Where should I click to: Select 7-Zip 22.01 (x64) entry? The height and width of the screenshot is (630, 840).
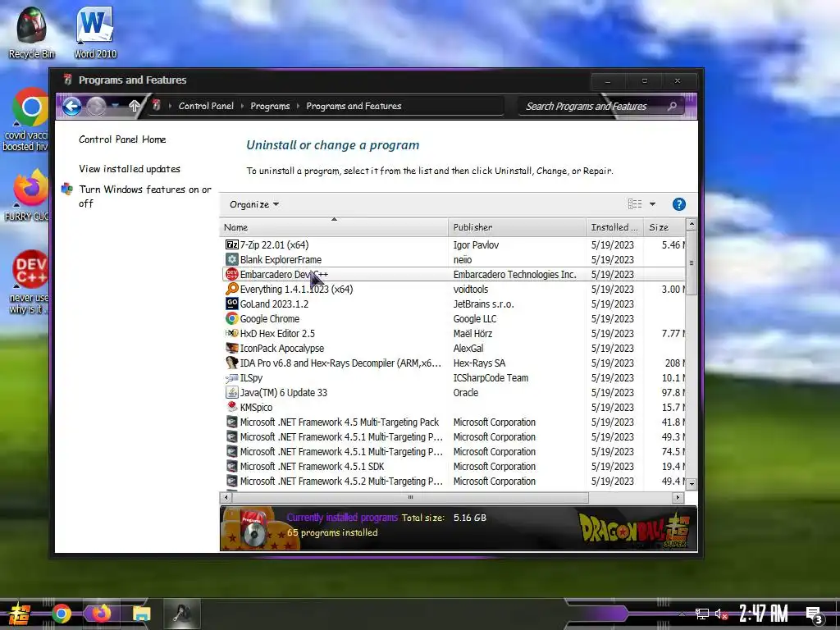click(453, 244)
